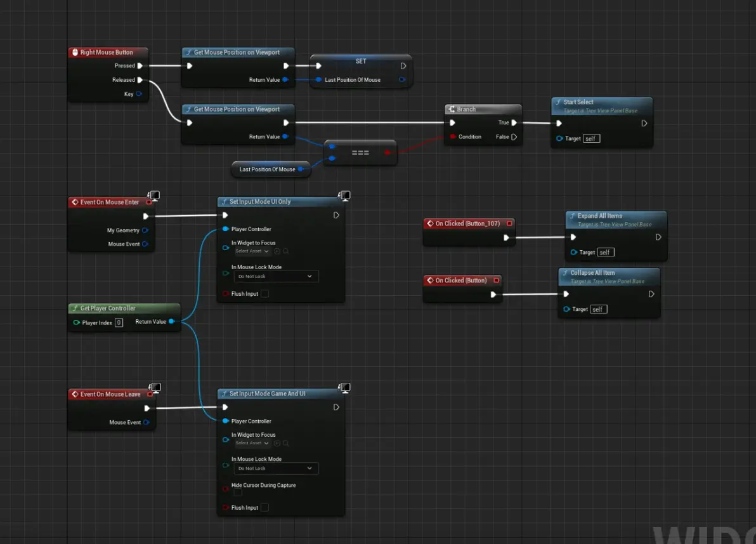Select the Branch node by its title
Screen dimensions: 756x544
(x=466, y=109)
